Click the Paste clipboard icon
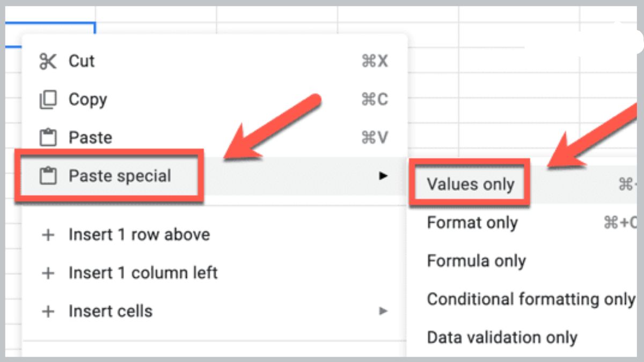 48,138
